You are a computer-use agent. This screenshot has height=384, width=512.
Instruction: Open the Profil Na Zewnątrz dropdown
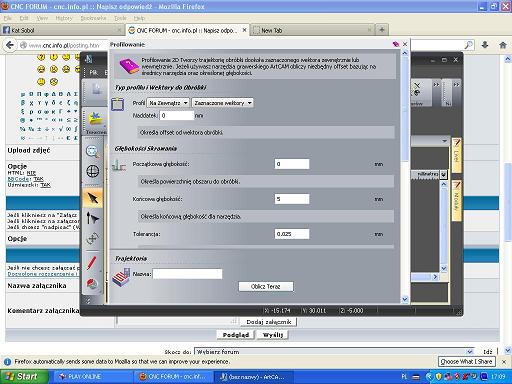[168, 103]
